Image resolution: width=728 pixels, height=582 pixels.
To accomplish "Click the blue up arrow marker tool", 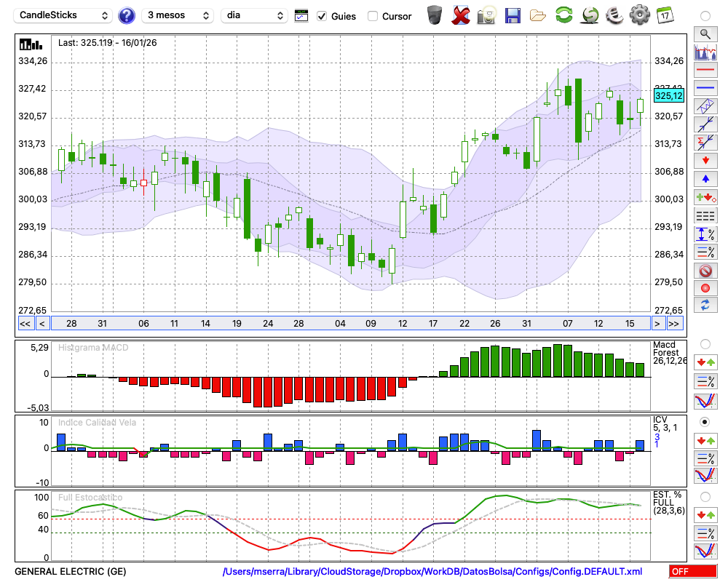I will (x=705, y=178).
